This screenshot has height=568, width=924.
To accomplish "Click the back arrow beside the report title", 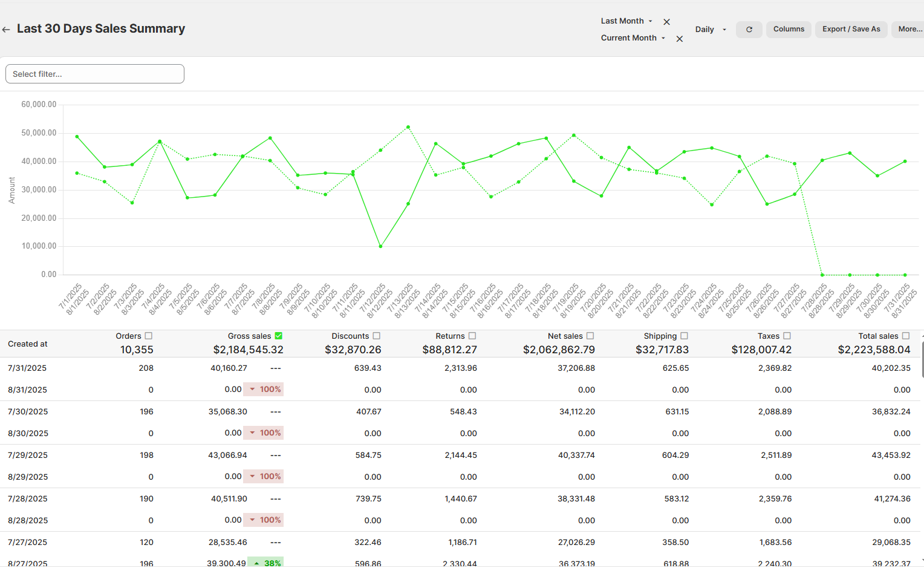I will 6,30.
